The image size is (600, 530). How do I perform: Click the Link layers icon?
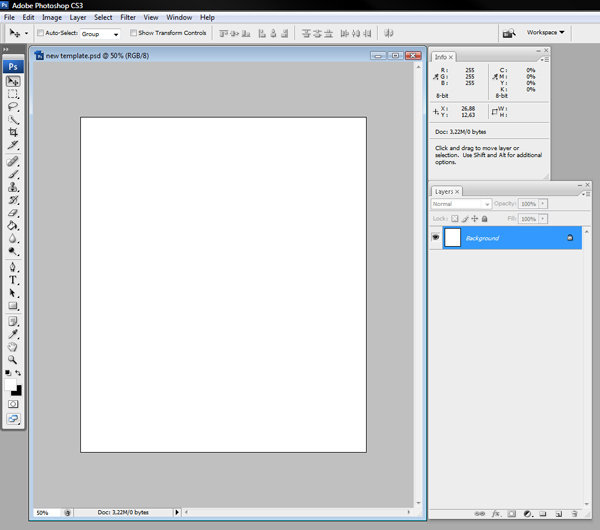click(479, 514)
